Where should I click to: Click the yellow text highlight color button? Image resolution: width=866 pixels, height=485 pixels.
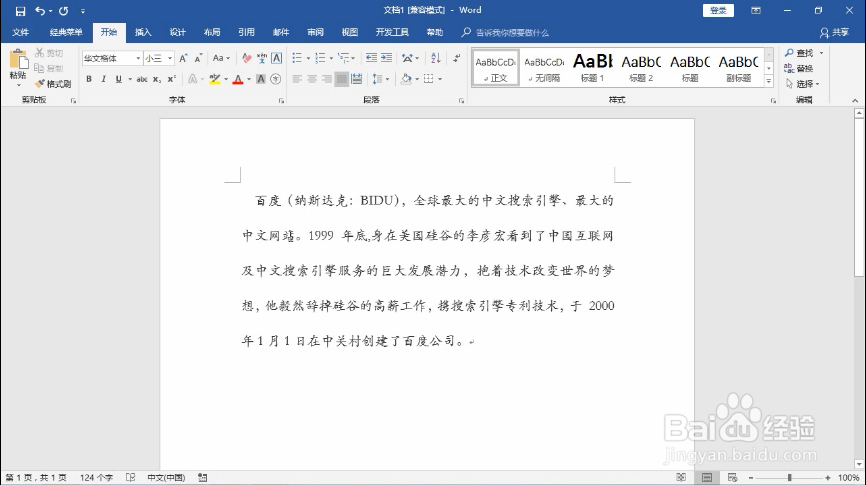[x=215, y=79]
